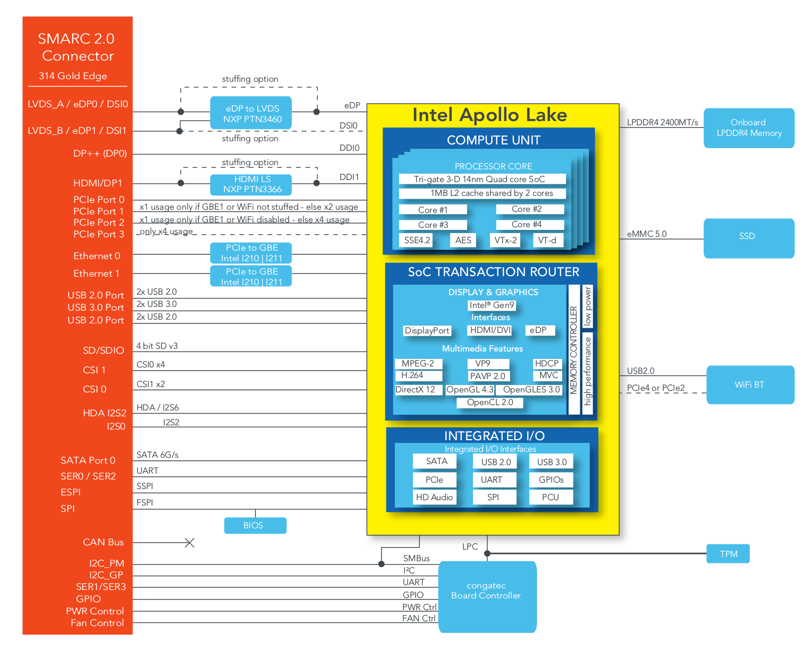Viewport: 812px width, 659px height.
Task: Click the Core #2 box
Action: tap(530, 209)
